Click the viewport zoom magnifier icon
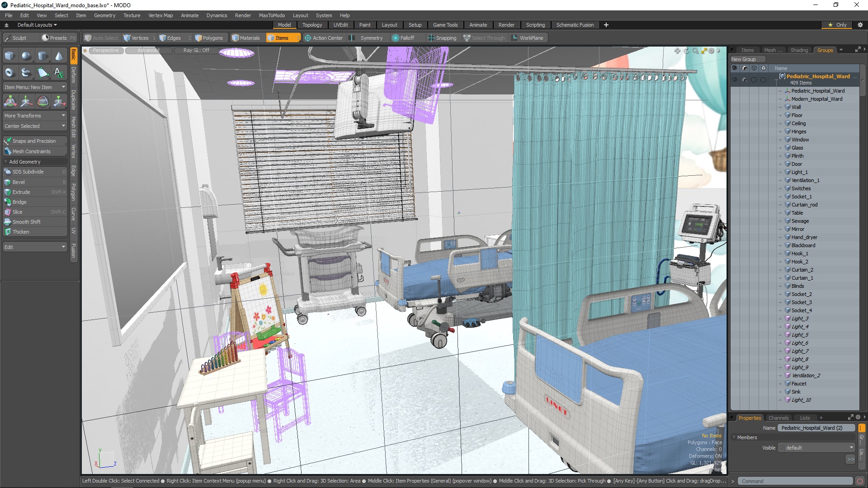This screenshot has width=868, height=488. tap(695, 51)
